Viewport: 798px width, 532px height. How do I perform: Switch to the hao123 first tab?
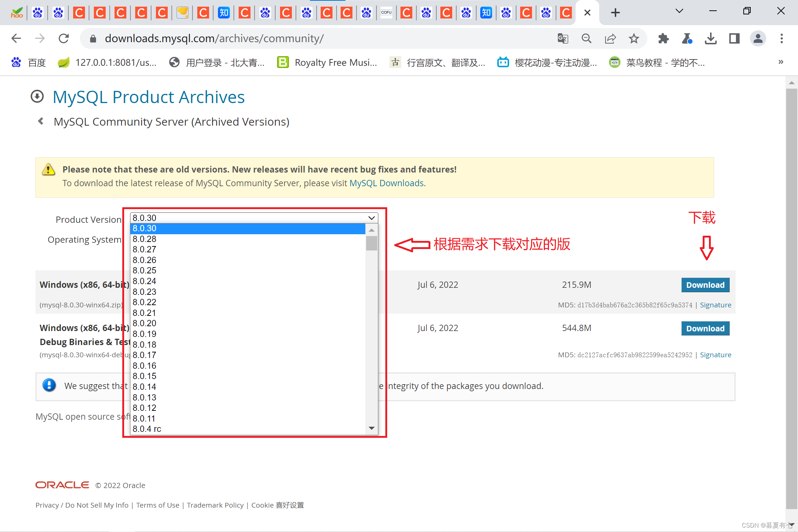pyautogui.click(x=17, y=13)
